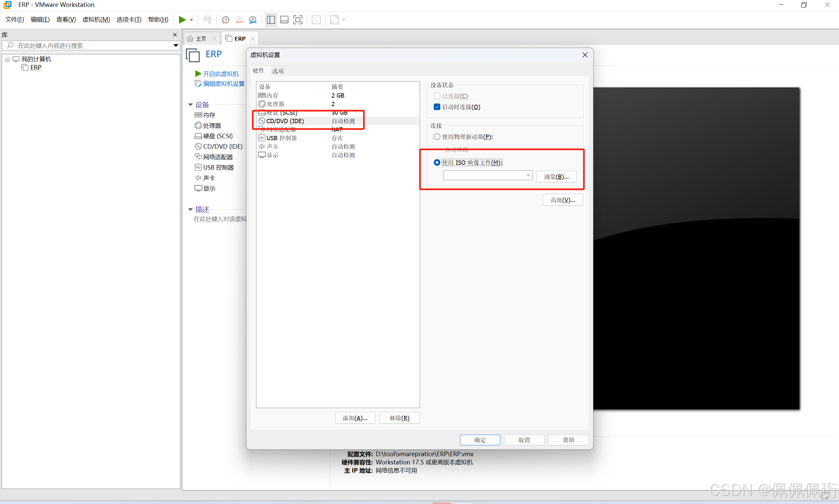Click the 浏览(B)... button
839x504 pixels.
tap(556, 177)
